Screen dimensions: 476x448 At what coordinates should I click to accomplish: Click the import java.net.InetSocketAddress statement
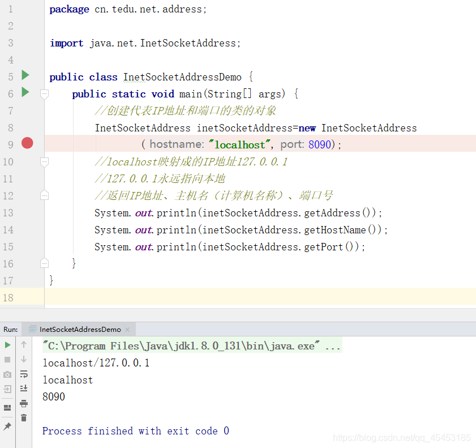pyautogui.click(x=145, y=43)
